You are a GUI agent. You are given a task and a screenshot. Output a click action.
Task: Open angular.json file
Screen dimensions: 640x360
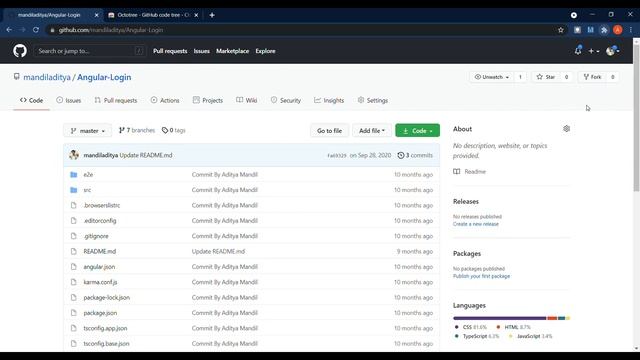(x=99, y=267)
